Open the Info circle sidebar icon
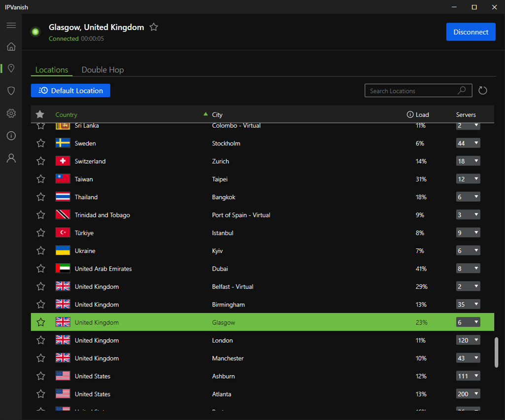The width and height of the screenshot is (505, 420). (x=11, y=136)
